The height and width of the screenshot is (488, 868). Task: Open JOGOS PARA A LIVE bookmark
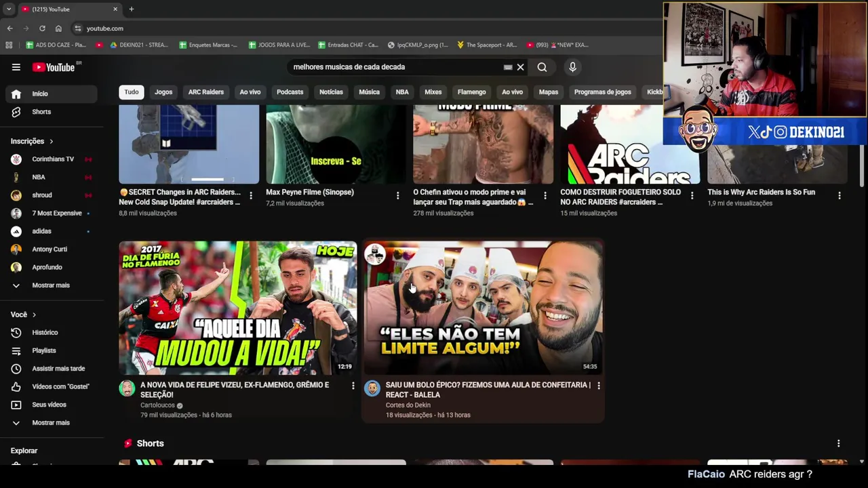click(279, 45)
